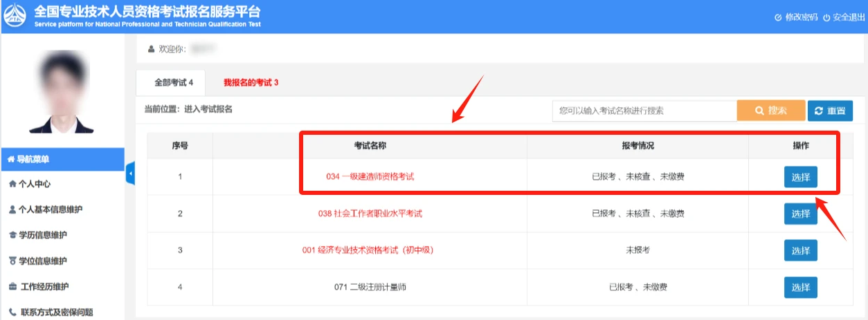Open 修改密码 in the top bar
The image size is (868, 320).
click(796, 17)
